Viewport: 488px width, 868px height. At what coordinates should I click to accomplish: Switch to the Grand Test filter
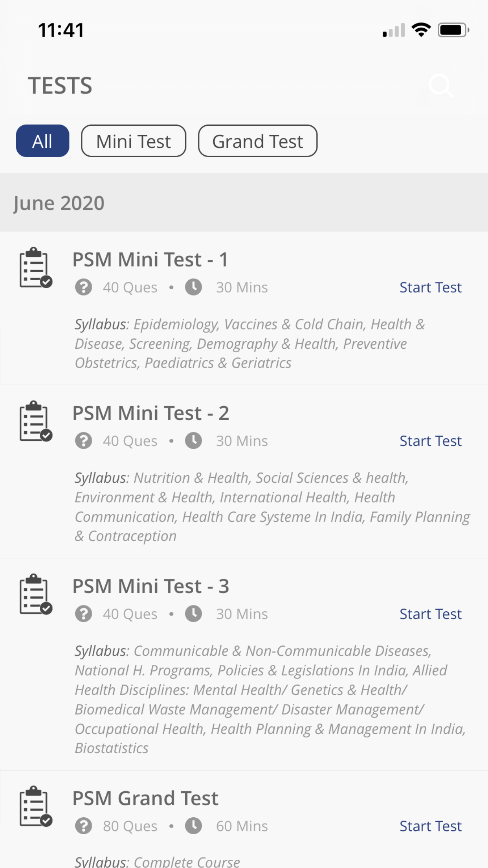(258, 141)
